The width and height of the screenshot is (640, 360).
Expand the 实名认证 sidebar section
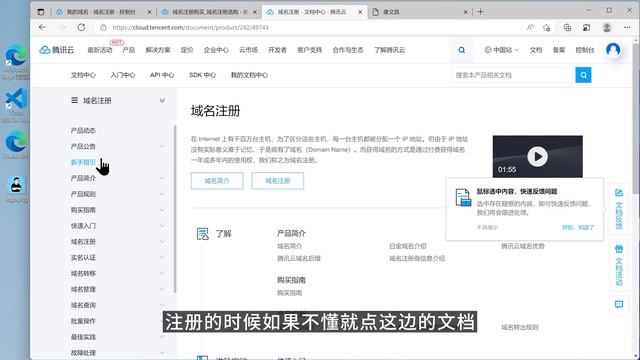click(162, 258)
